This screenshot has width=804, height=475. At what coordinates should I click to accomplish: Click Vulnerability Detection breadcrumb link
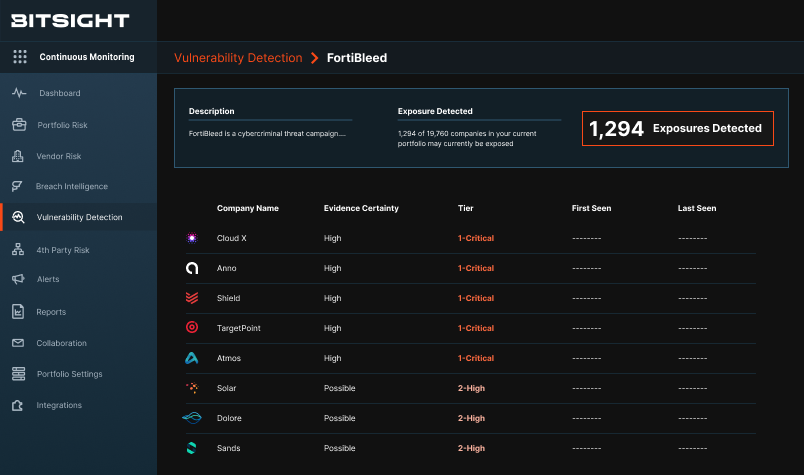coord(238,57)
